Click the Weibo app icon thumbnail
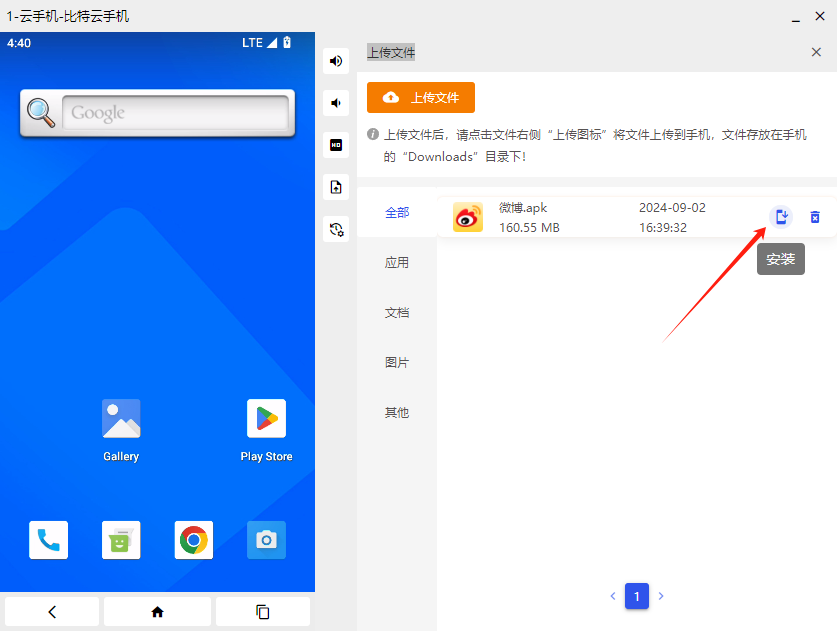This screenshot has width=837, height=631. coord(468,217)
